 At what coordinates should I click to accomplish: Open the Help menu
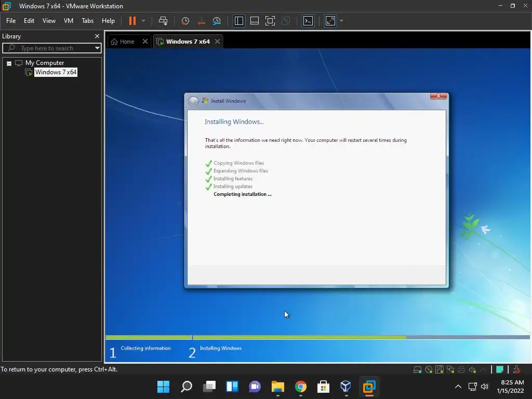108,21
